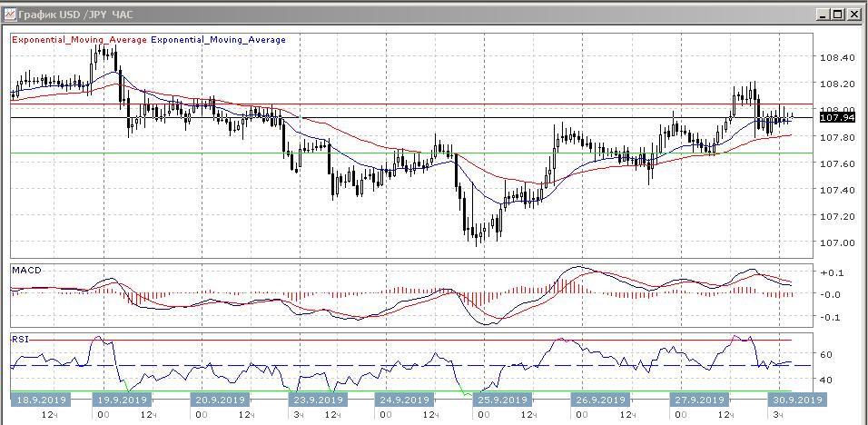Select the 19.9.2019 date marker
Viewport: 868px width, 425px height.
pyautogui.click(x=122, y=400)
